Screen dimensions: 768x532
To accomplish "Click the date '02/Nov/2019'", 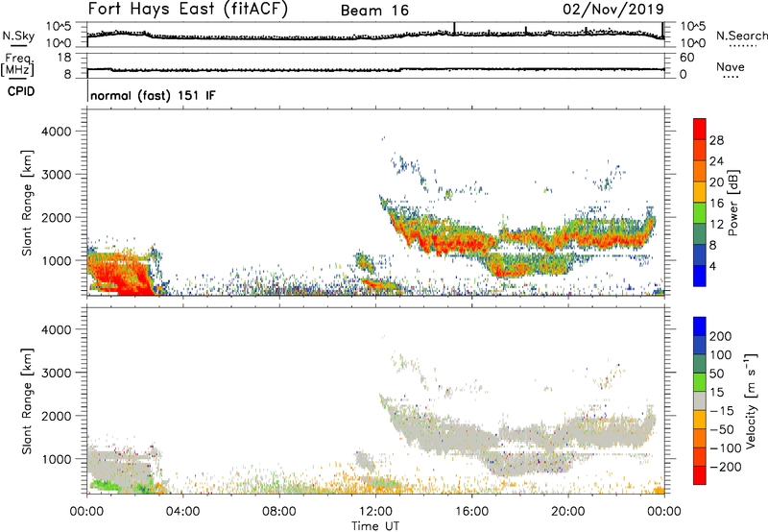I will (613, 9).
